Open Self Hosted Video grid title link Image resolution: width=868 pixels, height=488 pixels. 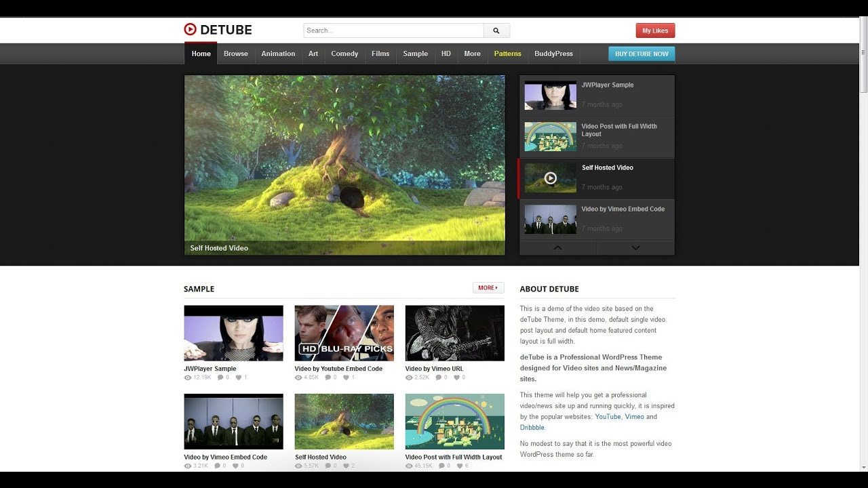320,457
